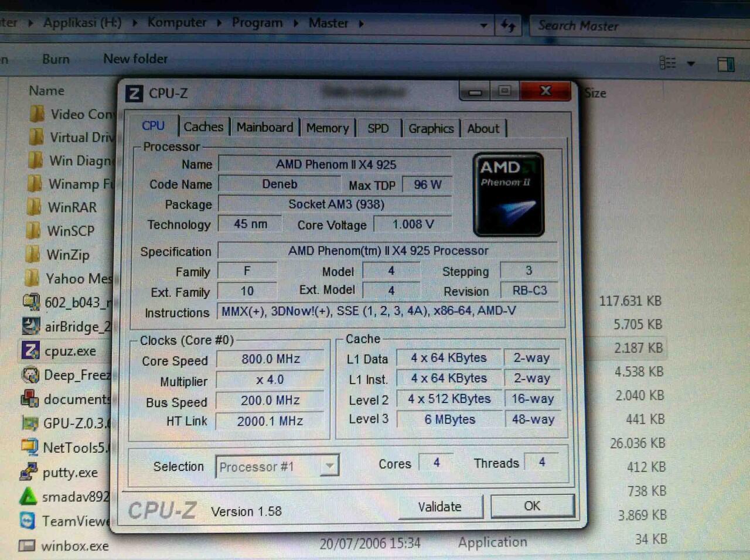Select the green smadav892 icon
The height and width of the screenshot is (560, 750).
click(x=28, y=496)
